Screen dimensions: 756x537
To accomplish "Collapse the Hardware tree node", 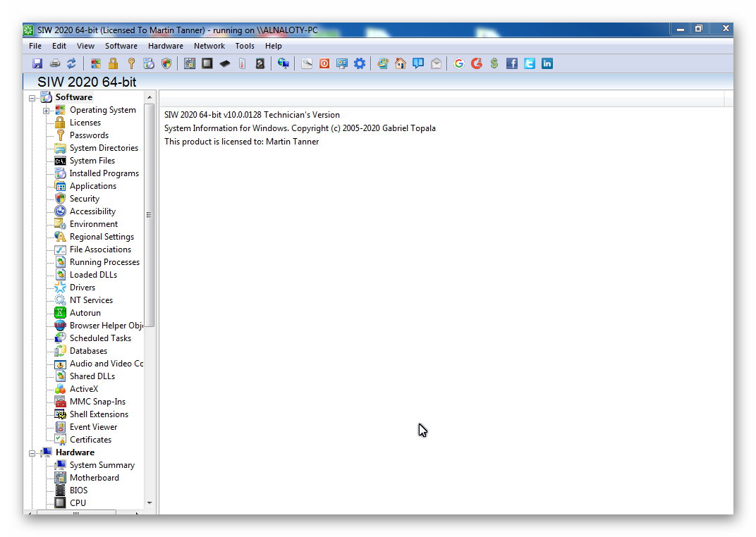I will [32, 453].
